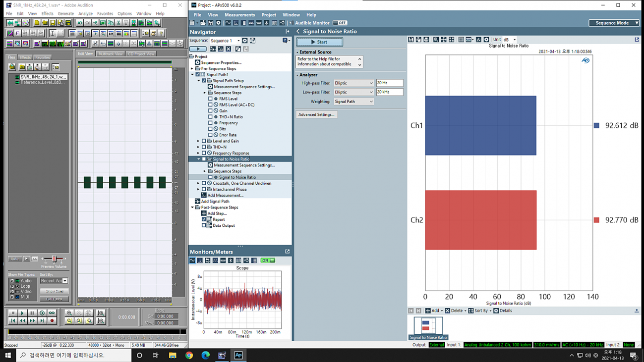This screenshot has height=362, width=644.
Task: Open Help question mark icon in Audition
Action: click(x=161, y=33)
